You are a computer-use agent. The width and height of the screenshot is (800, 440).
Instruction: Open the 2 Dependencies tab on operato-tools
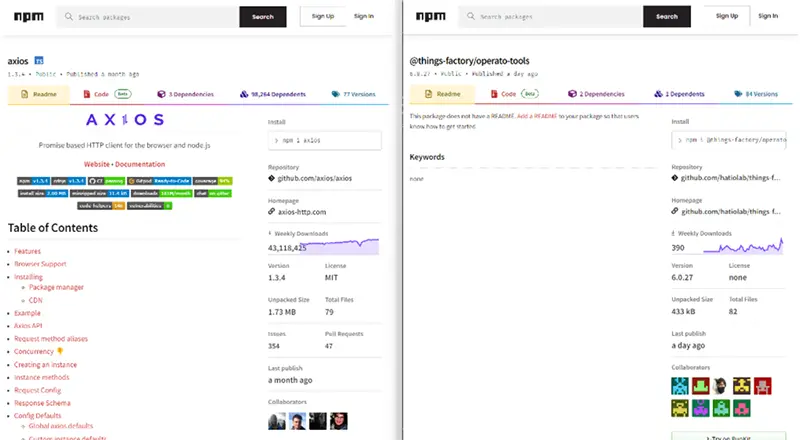click(596, 94)
